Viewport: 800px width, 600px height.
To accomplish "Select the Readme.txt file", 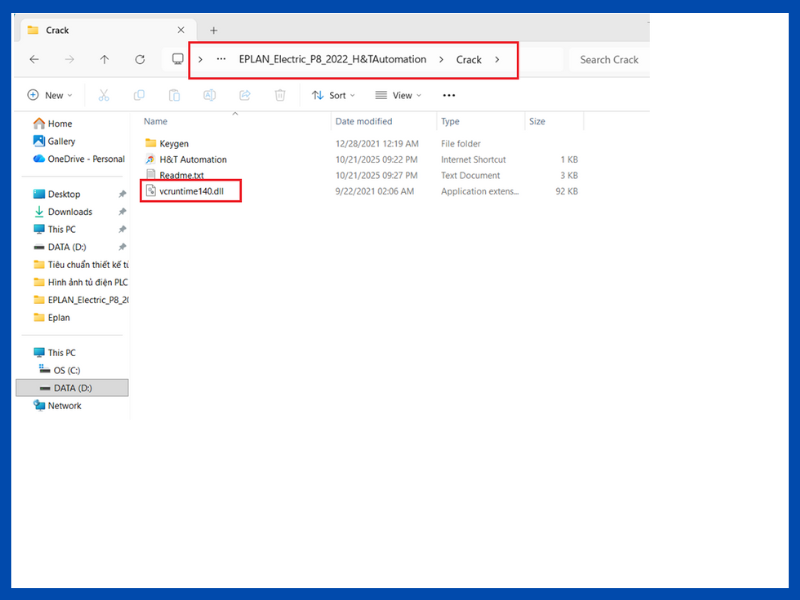I will pyautogui.click(x=181, y=175).
